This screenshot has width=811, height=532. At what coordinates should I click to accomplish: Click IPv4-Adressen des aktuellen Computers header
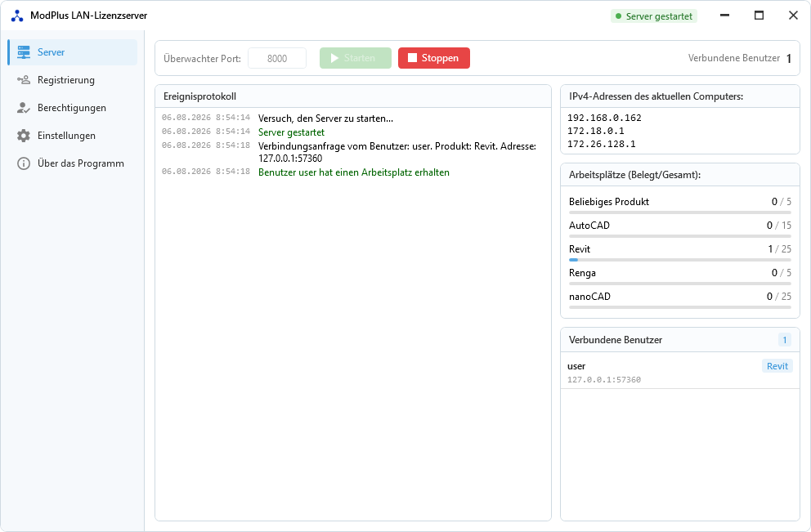click(x=656, y=96)
